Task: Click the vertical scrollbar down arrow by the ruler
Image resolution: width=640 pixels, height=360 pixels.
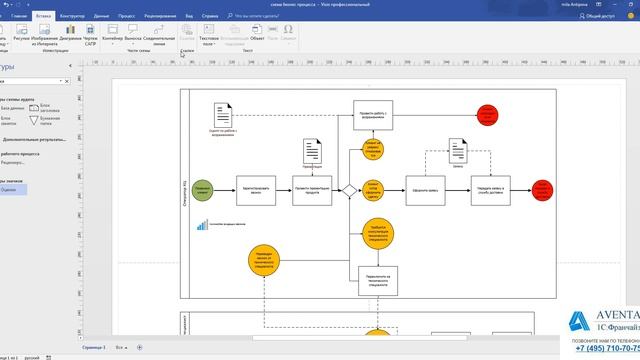Action: [x=80, y=338]
